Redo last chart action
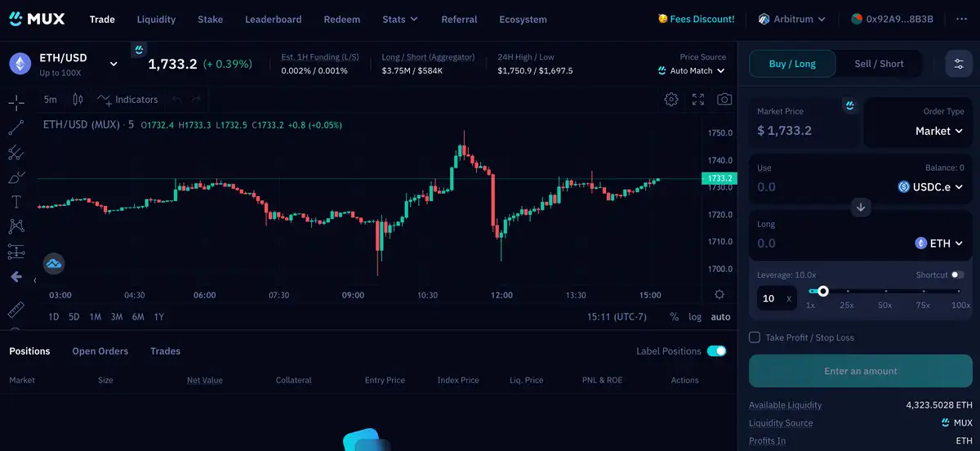This screenshot has width=980, height=451. pos(196,100)
